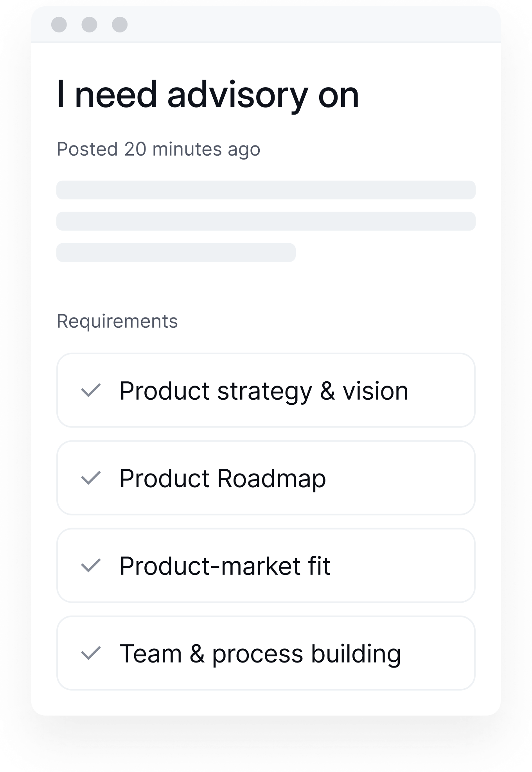The height and width of the screenshot is (772, 532).
Task: Choose the 'Product-market fit' requirement label
Action: 225,566
